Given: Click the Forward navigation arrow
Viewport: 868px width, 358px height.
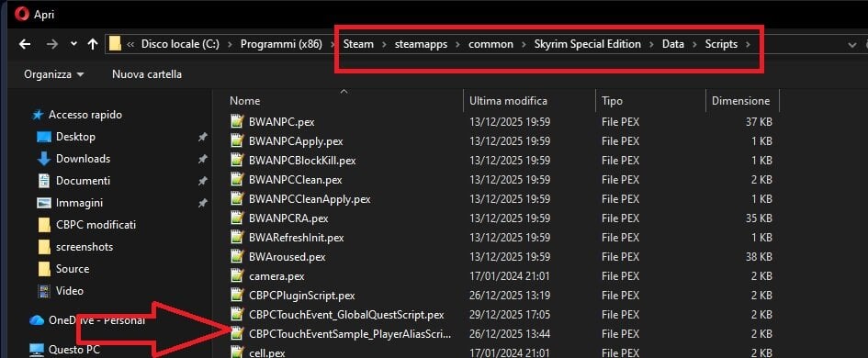Looking at the screenshot, I should point(52,44).
